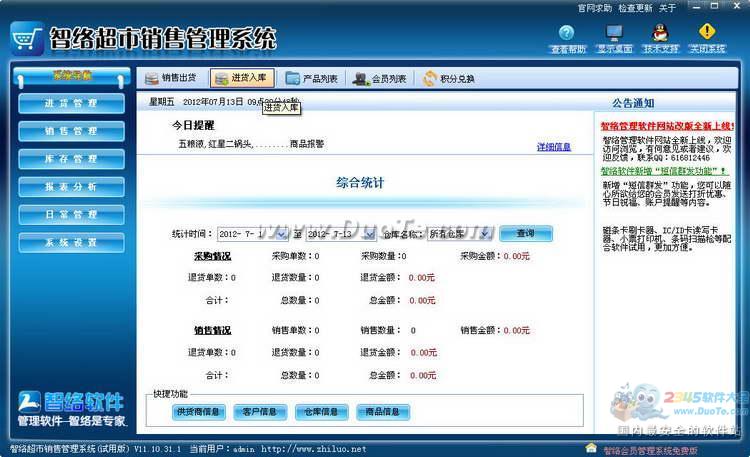The image size is (750, 457).
Task: Click the 检查更新 top menu item
Action: tap(635, 8)
